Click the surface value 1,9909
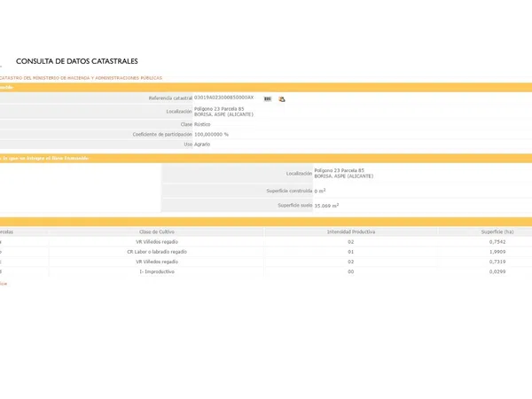Viewport: 532px width, 399px height. tap(497, 252)
